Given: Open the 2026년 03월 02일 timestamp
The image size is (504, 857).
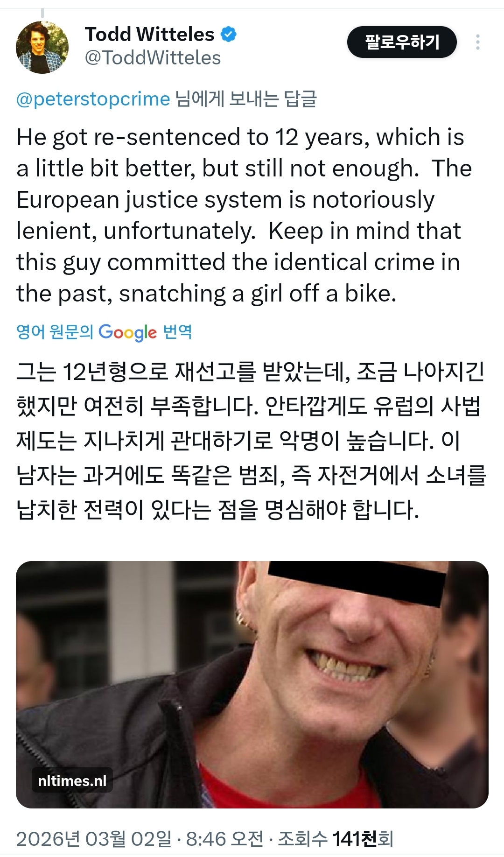Looking at the screenshot, I should [94, 838].
